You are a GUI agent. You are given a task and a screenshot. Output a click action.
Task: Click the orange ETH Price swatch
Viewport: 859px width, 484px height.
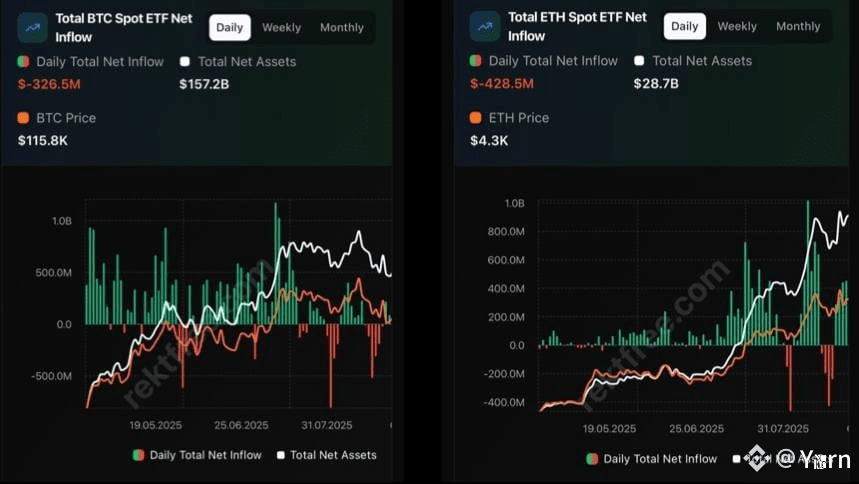click(476, 117)
